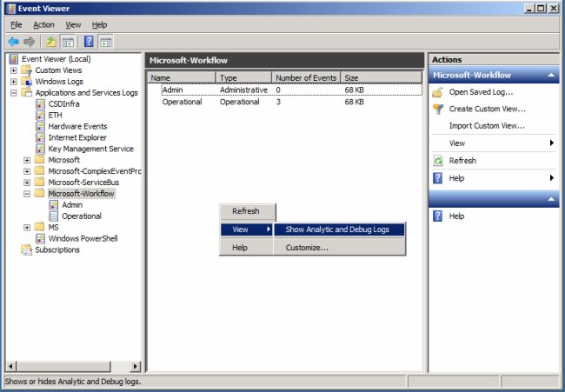The image size is (565, 392).
Task: Expand the Custom Views node
Action: [14, 70]
